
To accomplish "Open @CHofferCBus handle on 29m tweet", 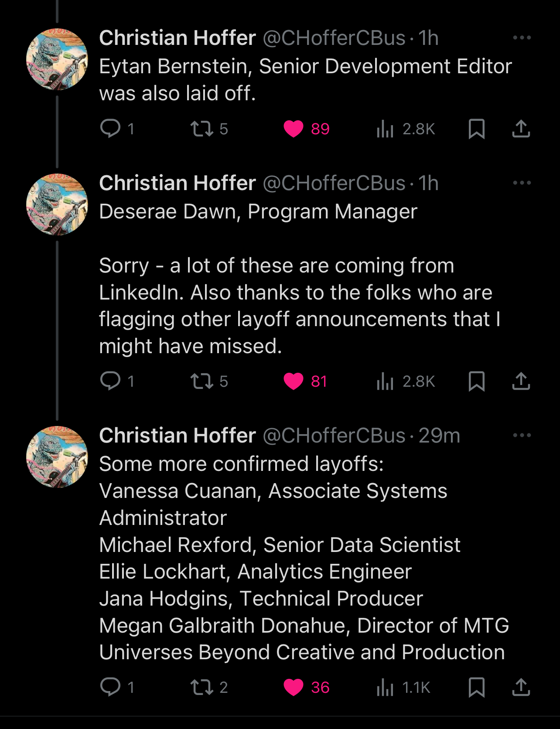I will tap(334, 436).
